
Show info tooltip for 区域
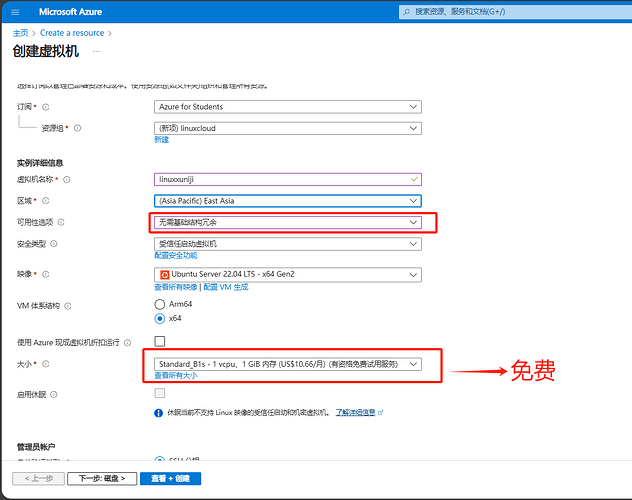pyautogui.click(x=46, y=201)
